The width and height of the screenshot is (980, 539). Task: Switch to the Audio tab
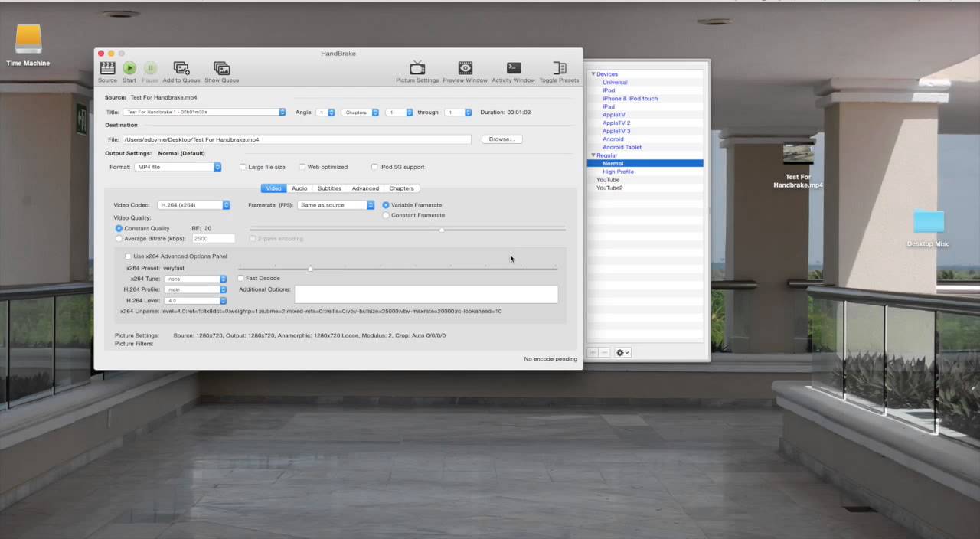pos(299,188)
